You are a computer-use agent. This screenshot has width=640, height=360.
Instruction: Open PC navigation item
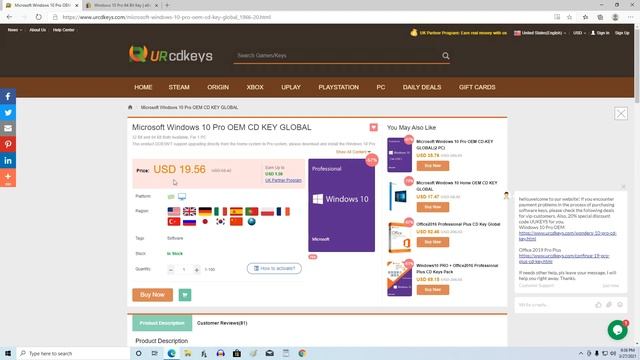pos(380,87)
